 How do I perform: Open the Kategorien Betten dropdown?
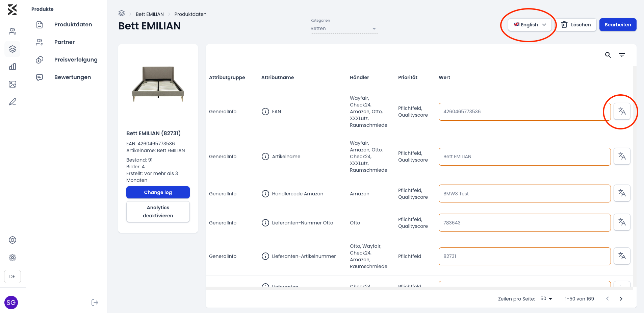pos(344,28)
